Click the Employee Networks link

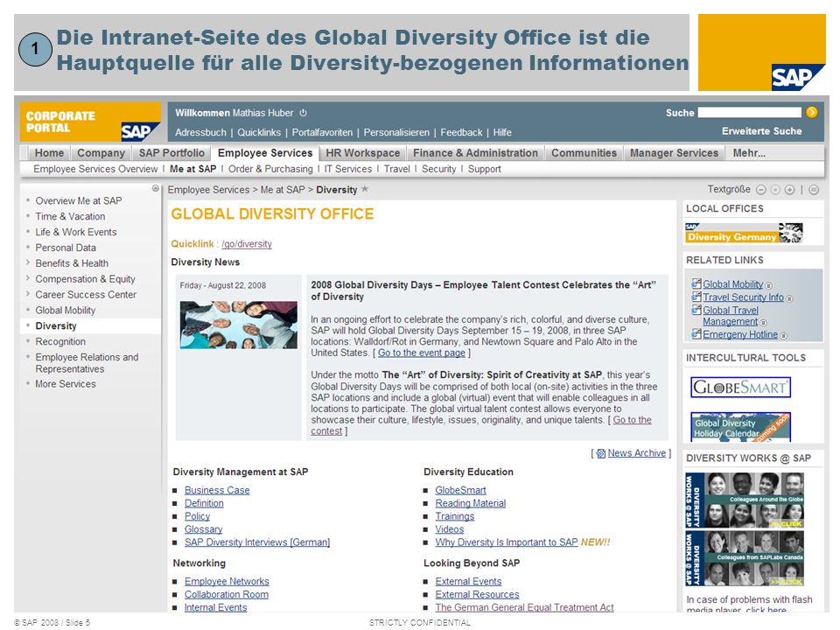pyautogui.click(x=227, y=581)
